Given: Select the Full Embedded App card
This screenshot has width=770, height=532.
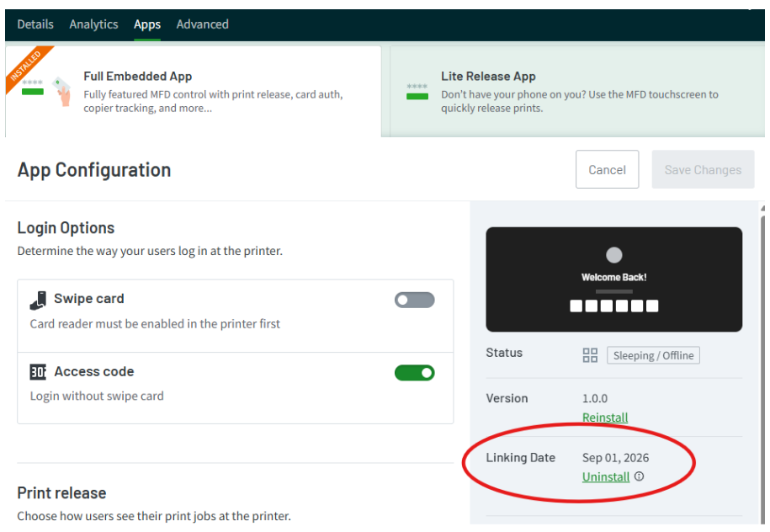Looking at the screenshot, I should [193, 92].
